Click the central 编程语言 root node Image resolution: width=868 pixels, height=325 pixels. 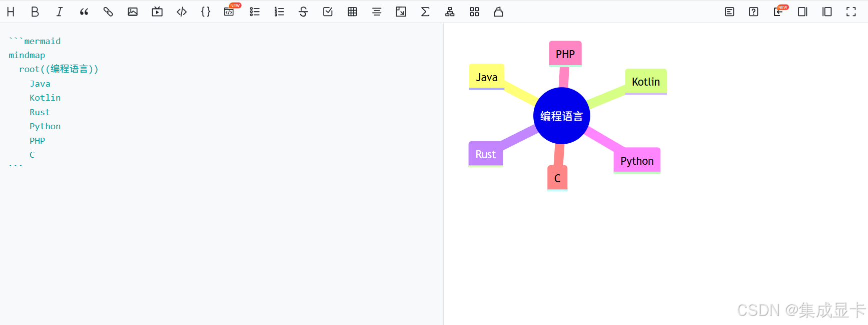[562, 116]
